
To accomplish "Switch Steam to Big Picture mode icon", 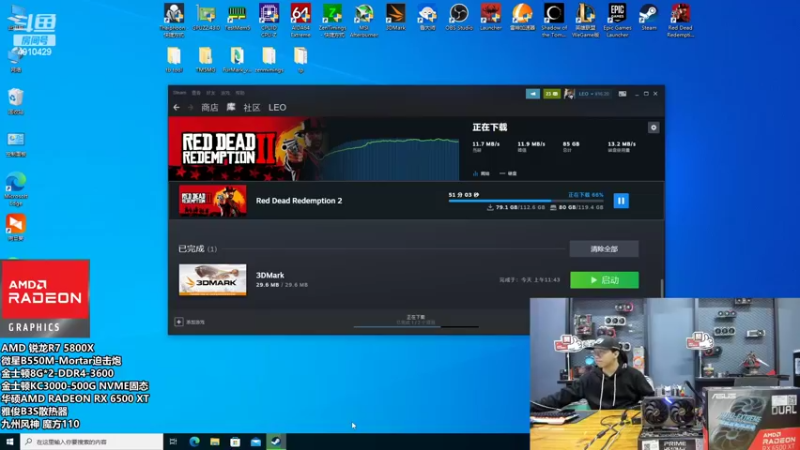I will 622,94.
